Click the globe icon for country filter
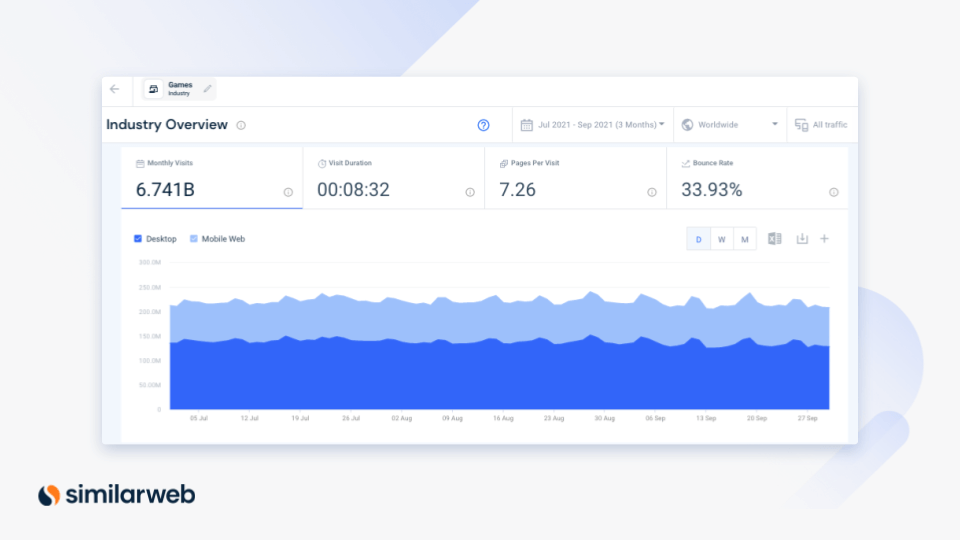The width and height of the screenshot is (960, 540). [x=688, y=125]
